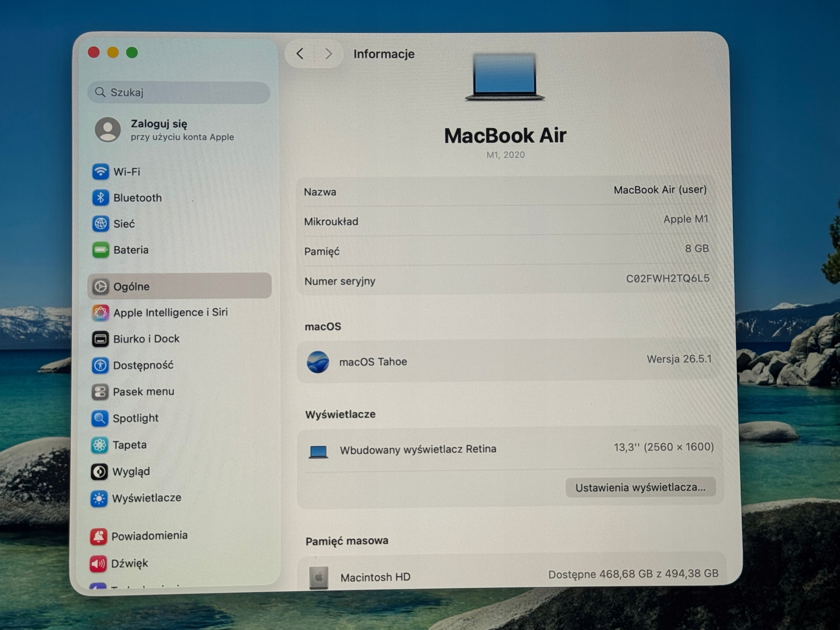The image size is (840, 630).
Task: Click the Wersja 26.5.1 version text
Action: [679, 359]
